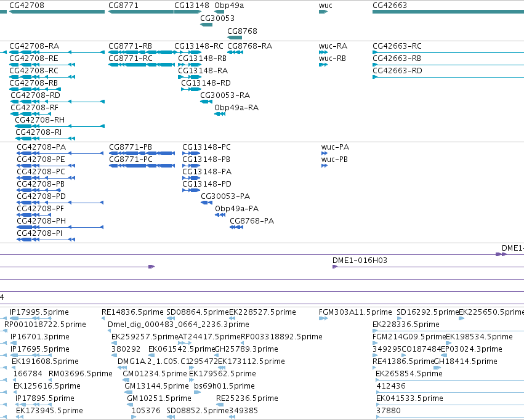Select EST EK173945.5prime
The image size is (524, 420).
[x=49, y=411]
